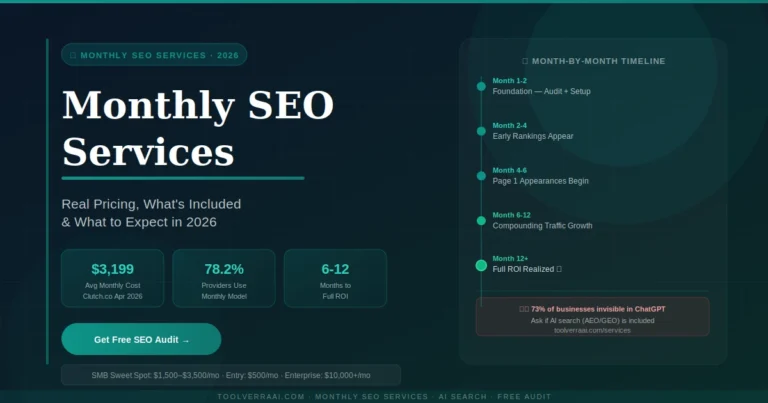Click the Month 2-4 timeline dot
Viewport: 768px width, 403px height.
[x=481, y=131]
